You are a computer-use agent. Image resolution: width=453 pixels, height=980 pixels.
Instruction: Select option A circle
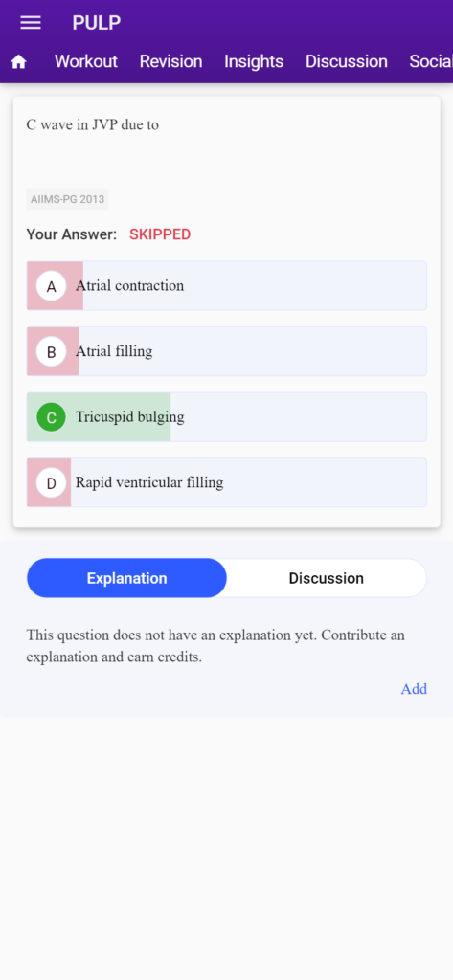pyautogui.click(x=52, y=286)
